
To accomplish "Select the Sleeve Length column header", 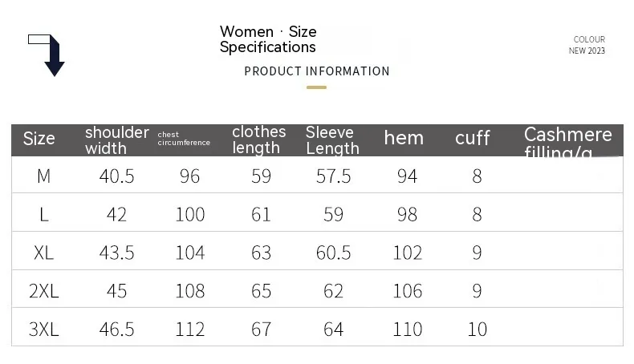I will [332, 140].
